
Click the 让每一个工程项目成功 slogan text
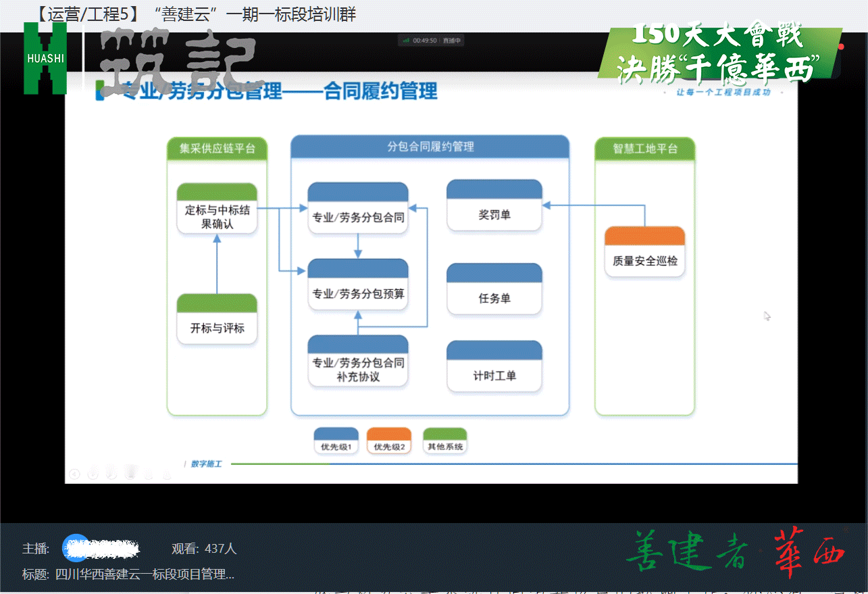coord(723,93)
